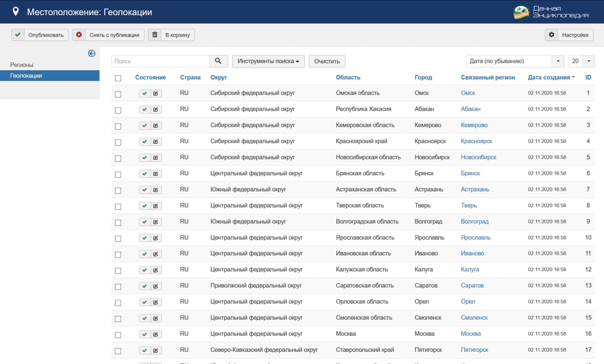Open the 20 items-per-page dropdown

pos(588,61)
